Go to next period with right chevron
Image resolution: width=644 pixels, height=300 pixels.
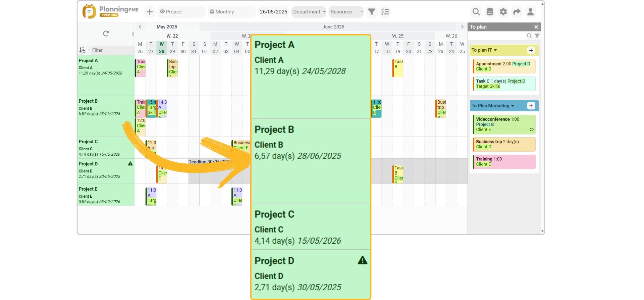coord(462,27)
